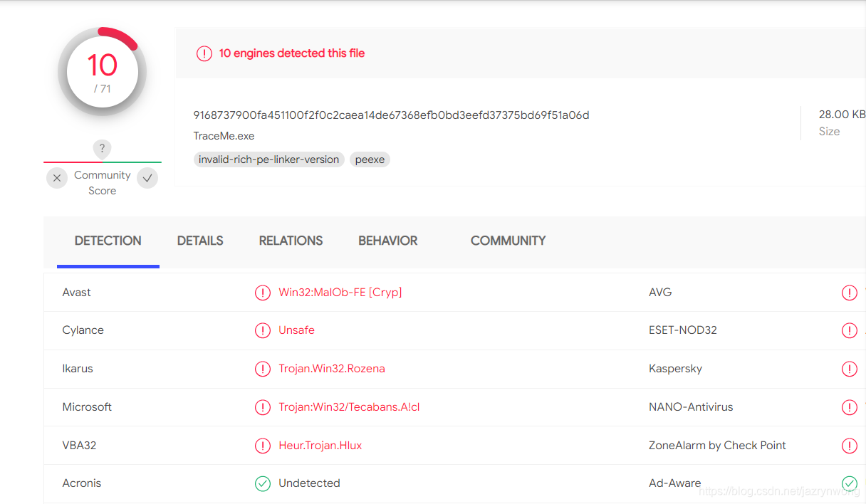Click the Cylance engine name

pos(83,330)
